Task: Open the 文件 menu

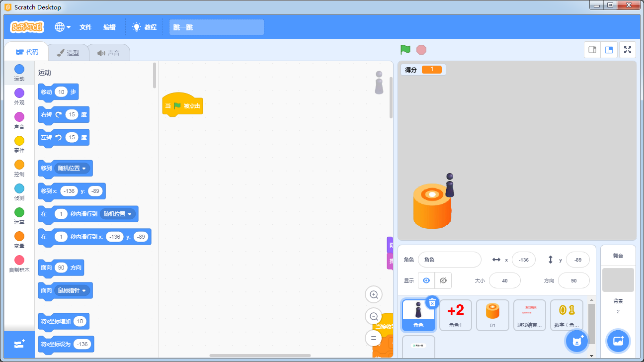Action: pyautogui.click(x=85, y=27)
